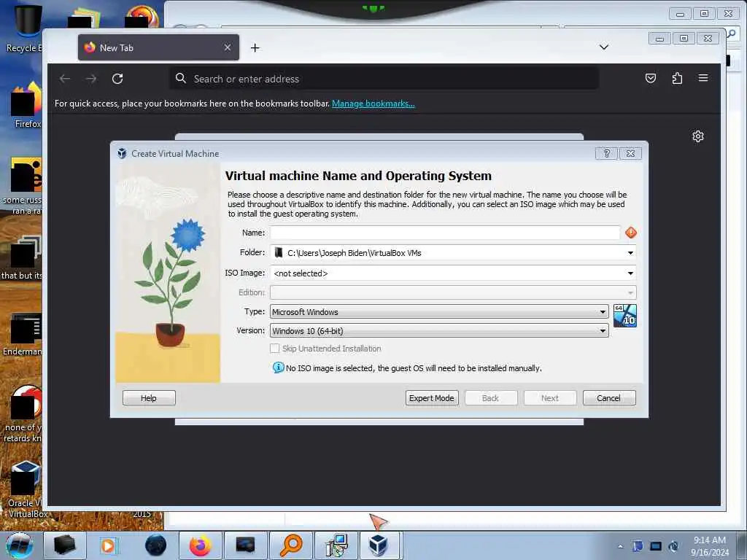Click the volume icon in the system tray
Viewport: 747px width, 560px height.
(x=673, y=546)
